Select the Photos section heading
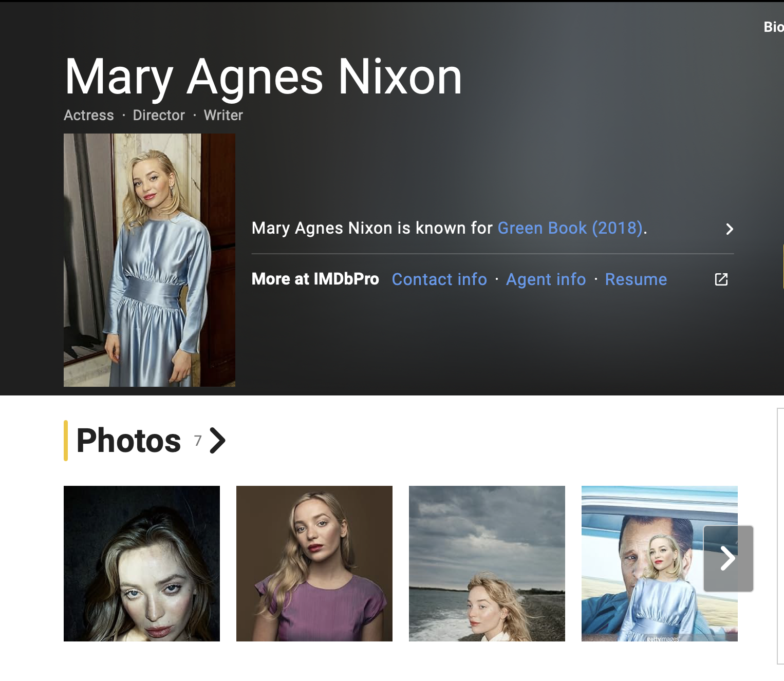The height and width of the screenshot is (681, 784). coord(128,441)
